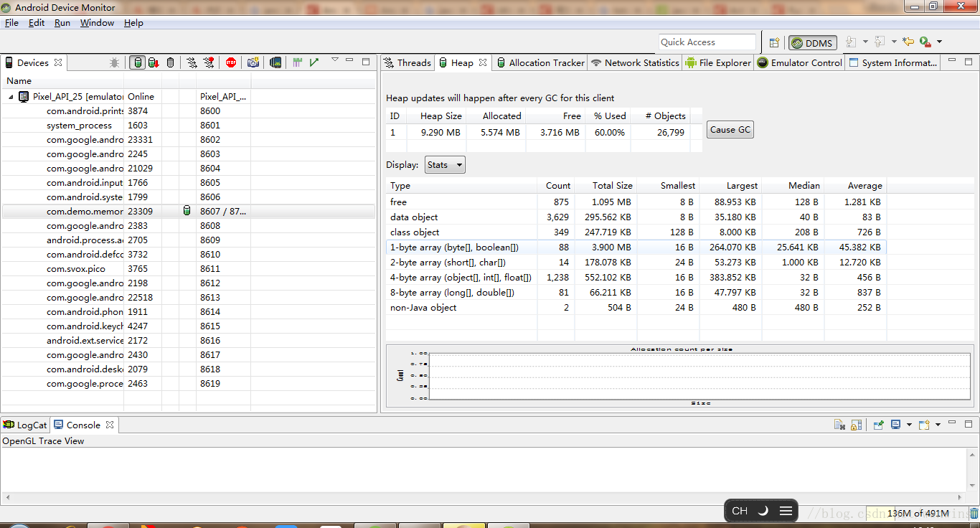This screenshot has width=980, height=528.
Task: Click the Dump HPROF file icon
Action: tap(154, 62)
